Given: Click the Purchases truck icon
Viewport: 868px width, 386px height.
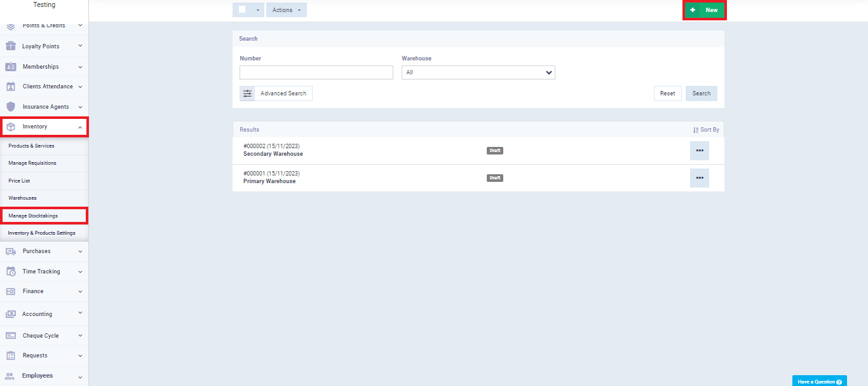Looking at the screenshot, I should coord(11,251).
